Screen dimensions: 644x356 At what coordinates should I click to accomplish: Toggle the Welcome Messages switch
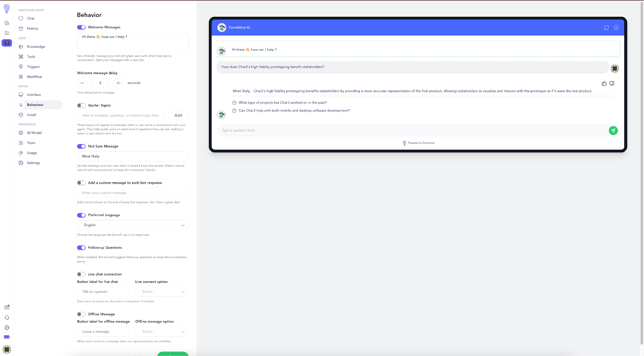click(81, 27)
